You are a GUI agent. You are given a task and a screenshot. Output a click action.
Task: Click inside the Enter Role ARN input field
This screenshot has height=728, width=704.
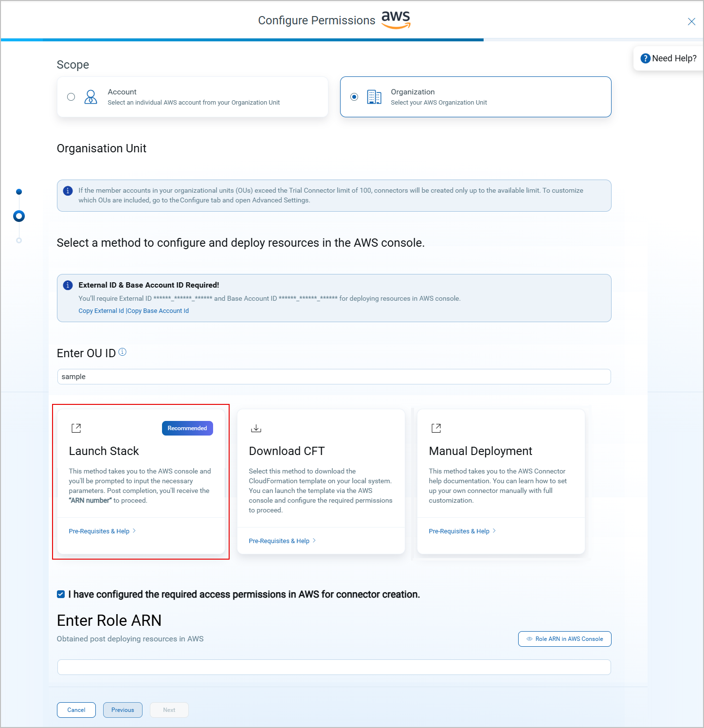[x=334, y=667]
